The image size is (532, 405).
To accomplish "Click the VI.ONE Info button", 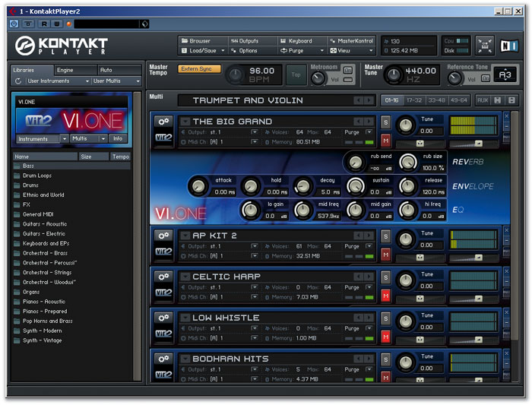I will (x=118, y=139).
